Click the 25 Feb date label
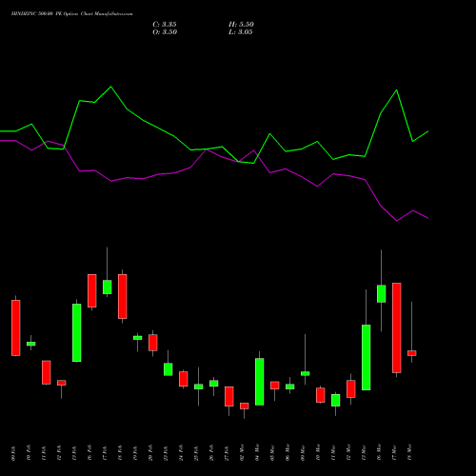 click(x=196, y=453)
